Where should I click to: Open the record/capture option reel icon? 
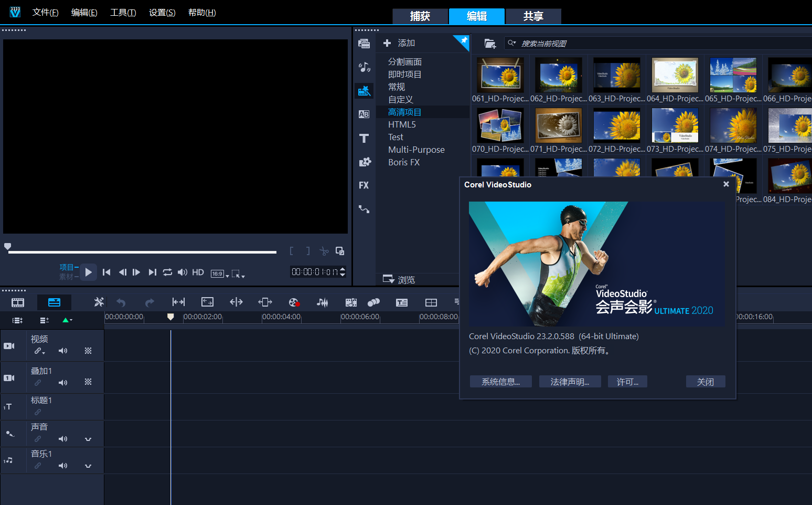click(x=294, y=302)
